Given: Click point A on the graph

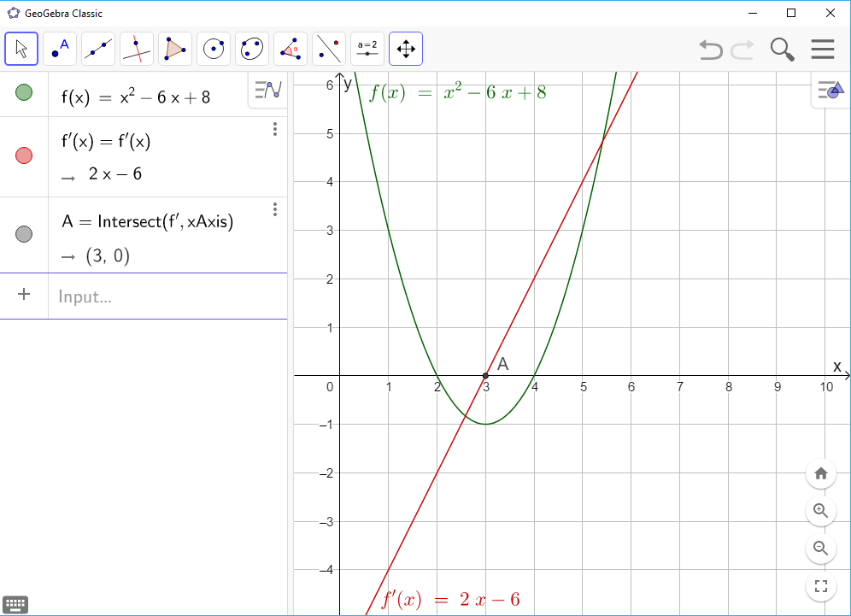Looking at the screenshot, I should [486, 376].
